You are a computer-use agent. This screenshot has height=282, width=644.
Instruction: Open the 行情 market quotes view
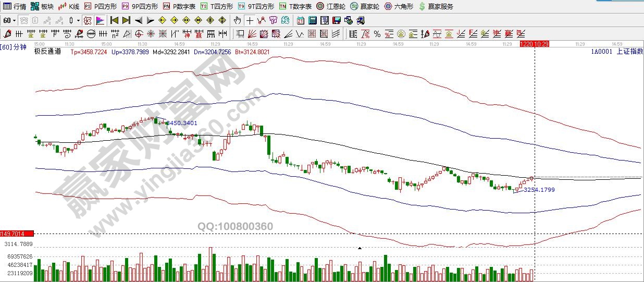point(15,6)
